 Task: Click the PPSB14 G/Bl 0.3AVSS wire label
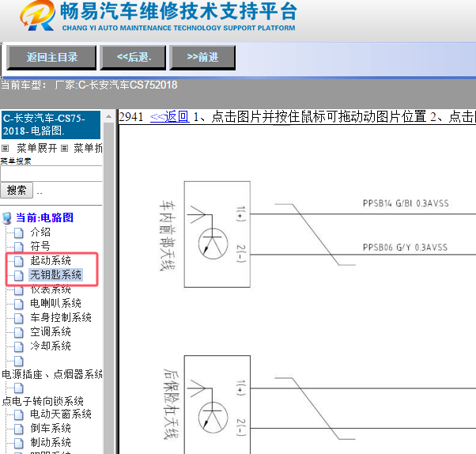click(406, 203)
